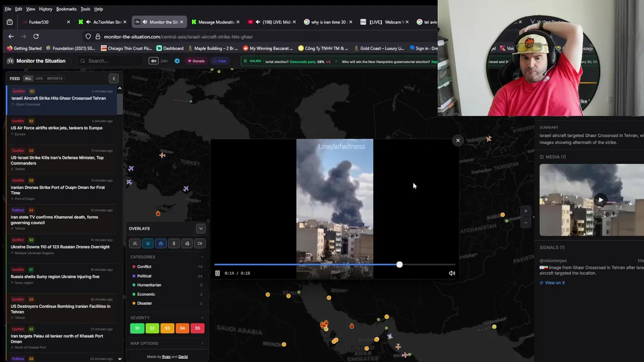Open the Telegram channel icon in header
This screenshot has height=362, width=644.
click(177, 61)
